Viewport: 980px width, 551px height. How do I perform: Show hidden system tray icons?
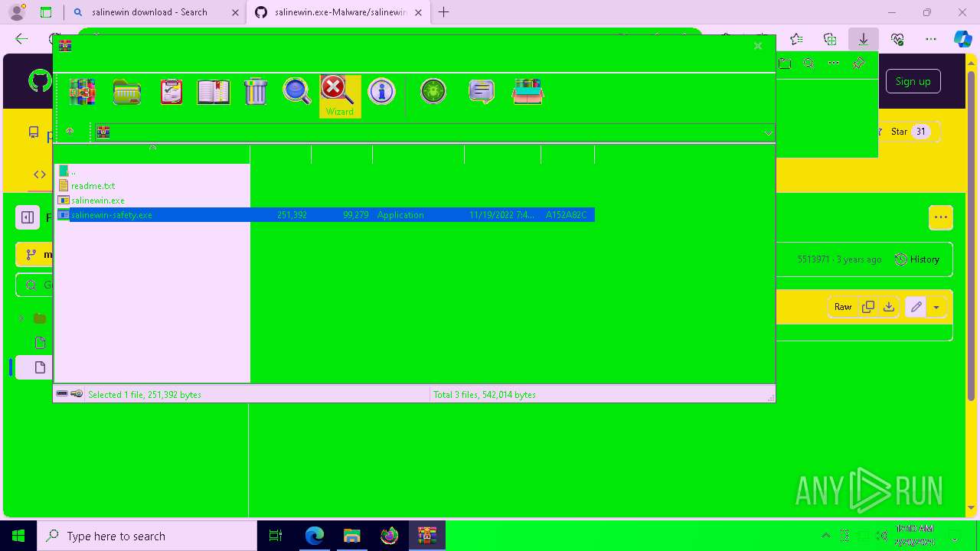click(x=825, y=536)
